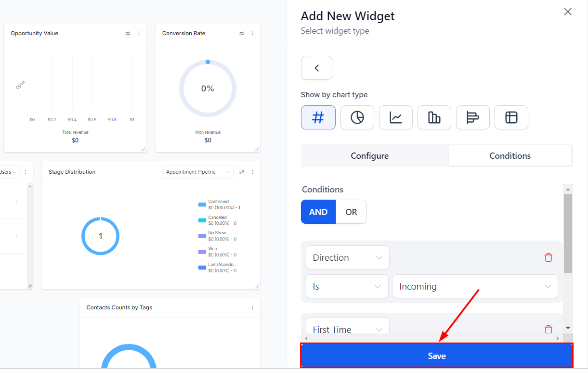Screen dimensions: 588x369
Task: Select the OR condition operator
Action: [x=351, y=212]
